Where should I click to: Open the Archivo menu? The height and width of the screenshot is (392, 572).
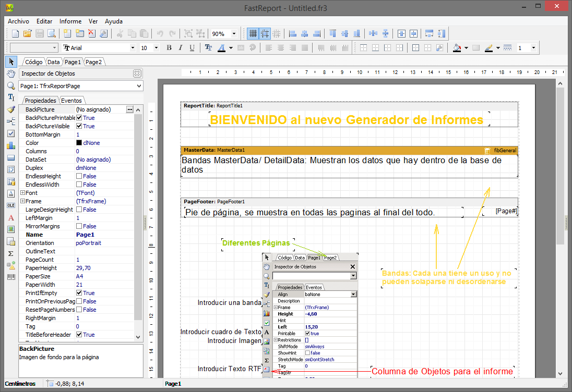click(19, 21)
